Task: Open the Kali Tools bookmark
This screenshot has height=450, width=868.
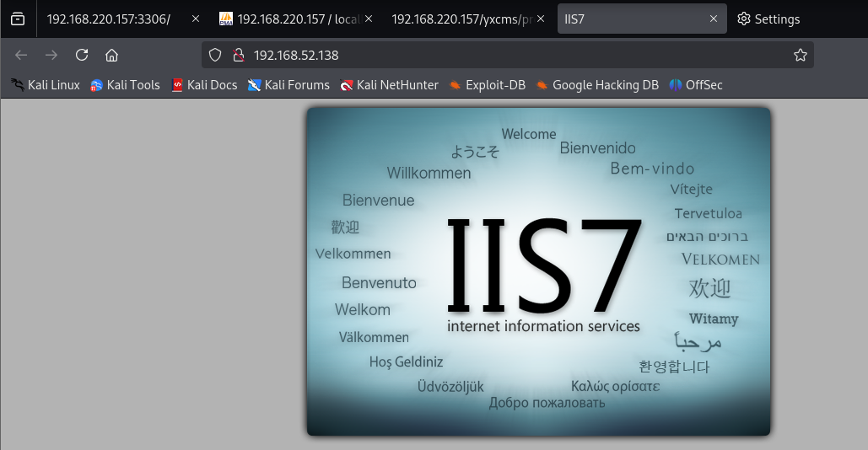Action: coord(125,85)
